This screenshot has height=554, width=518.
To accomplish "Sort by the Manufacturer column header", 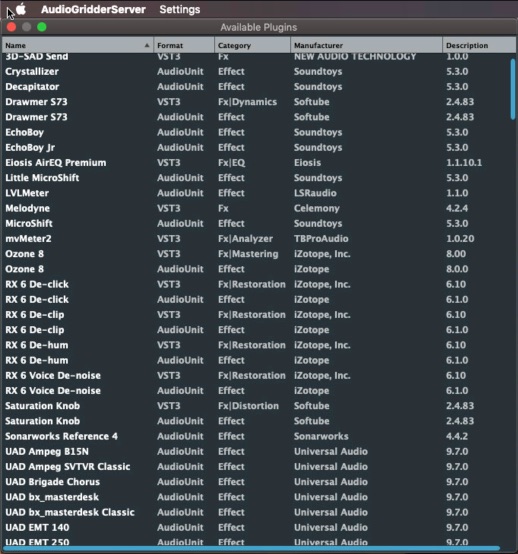I will pyautogui.click(x=366, y=45).
